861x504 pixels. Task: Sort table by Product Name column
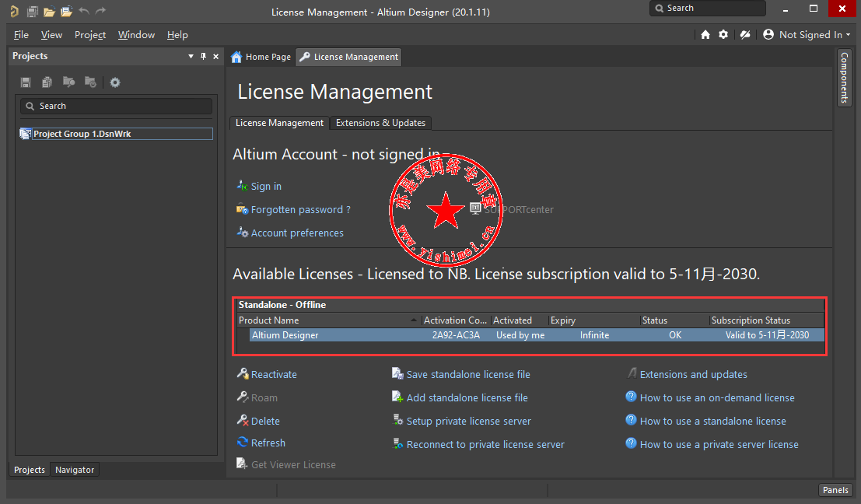327,320
